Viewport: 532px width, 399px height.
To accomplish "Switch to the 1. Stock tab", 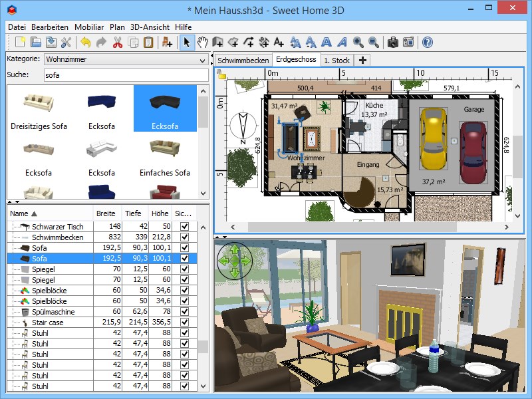I will pos(336,61).
